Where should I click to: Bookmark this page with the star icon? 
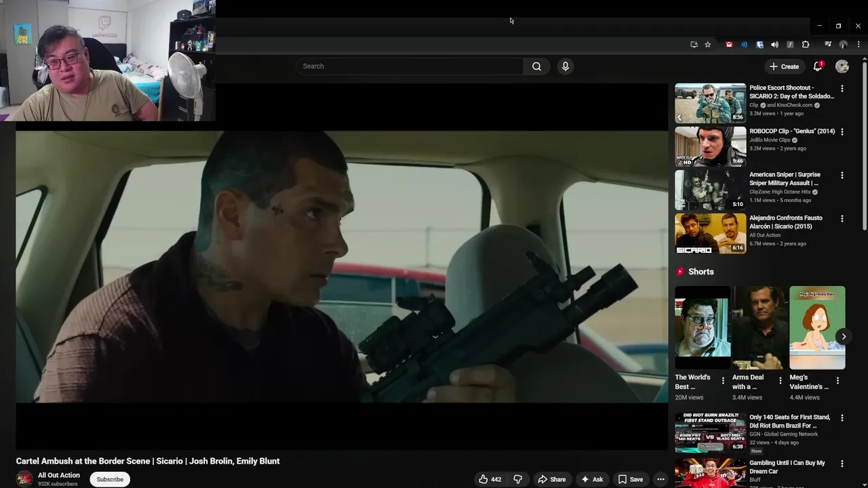[x=707, y=45]
